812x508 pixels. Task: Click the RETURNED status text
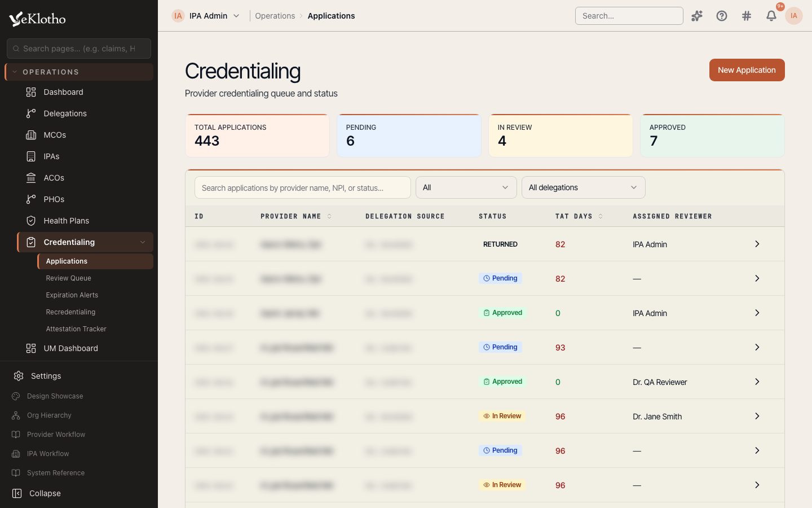pos(500,244)
